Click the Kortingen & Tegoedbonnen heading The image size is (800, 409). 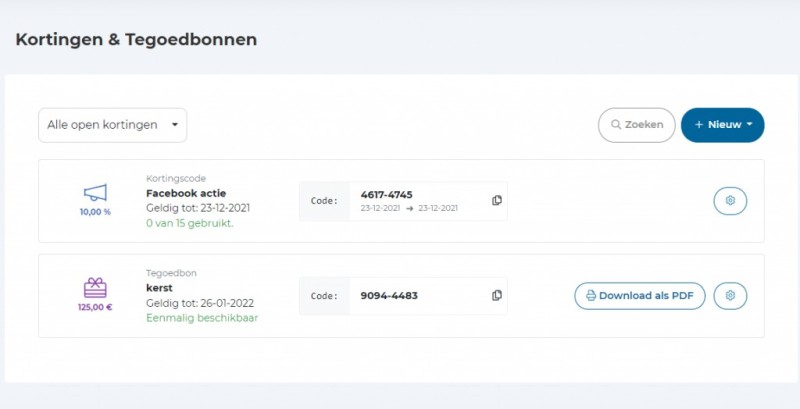[x=136, y=40]
